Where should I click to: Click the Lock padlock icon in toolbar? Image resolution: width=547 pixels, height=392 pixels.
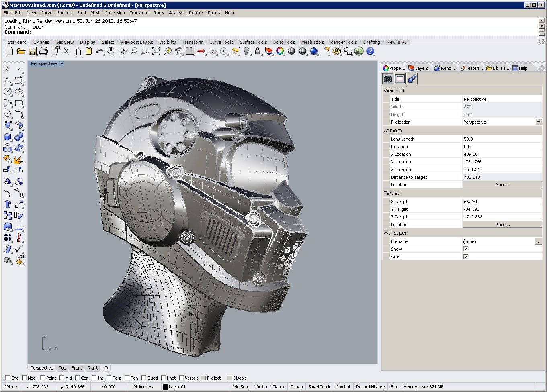[x=258, y=51]
